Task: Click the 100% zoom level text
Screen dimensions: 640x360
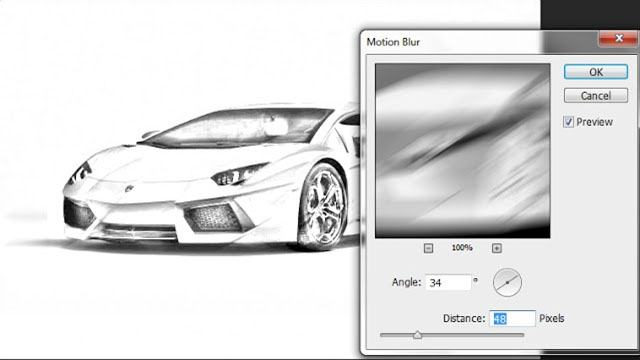Action: coord(462,248)
